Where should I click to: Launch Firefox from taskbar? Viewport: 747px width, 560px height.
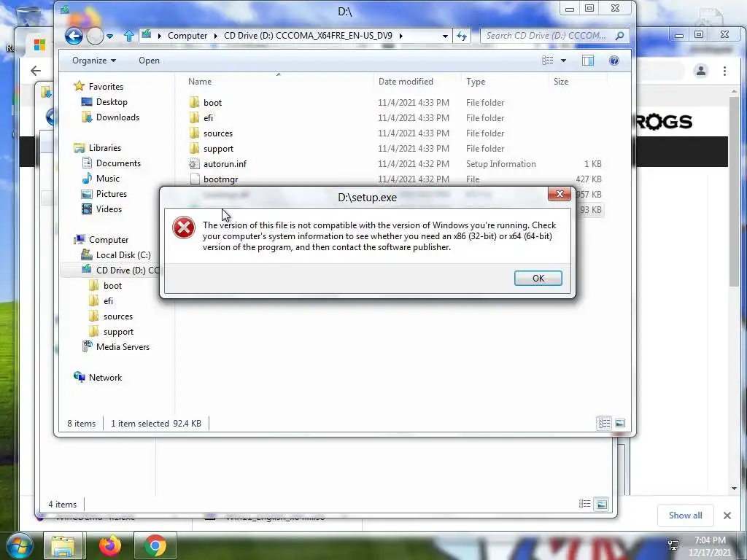coord(110,545)
